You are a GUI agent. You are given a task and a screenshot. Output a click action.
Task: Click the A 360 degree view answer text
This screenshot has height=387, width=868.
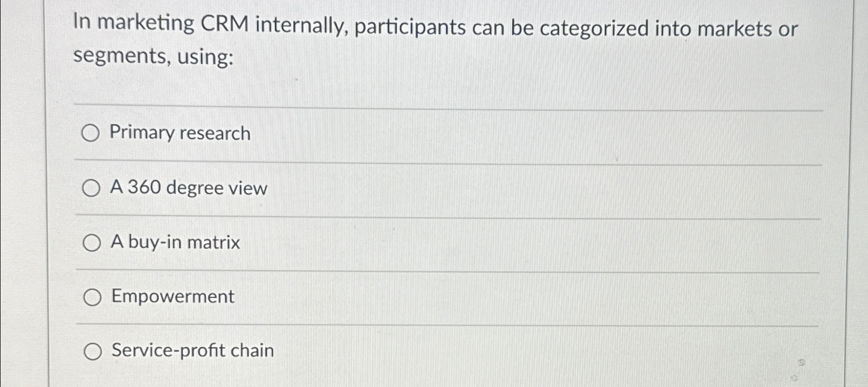(x=188, y=188)
